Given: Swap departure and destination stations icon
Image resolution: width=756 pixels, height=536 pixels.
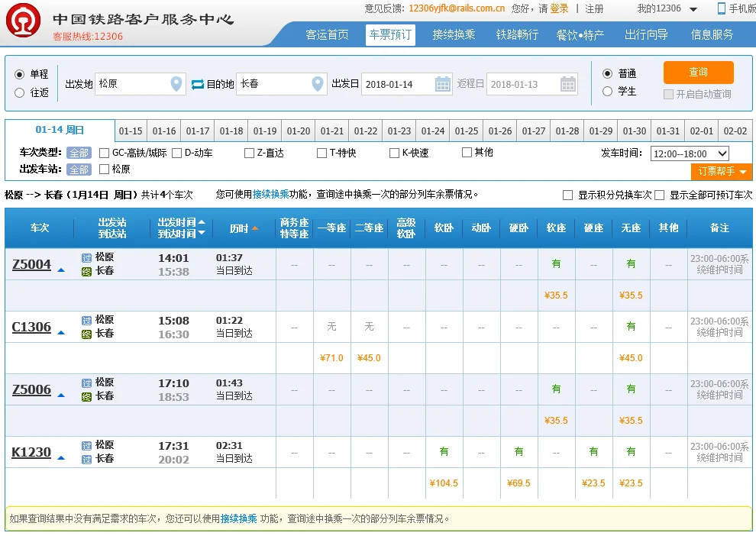Looking at the screenshot, I should 198,84.
